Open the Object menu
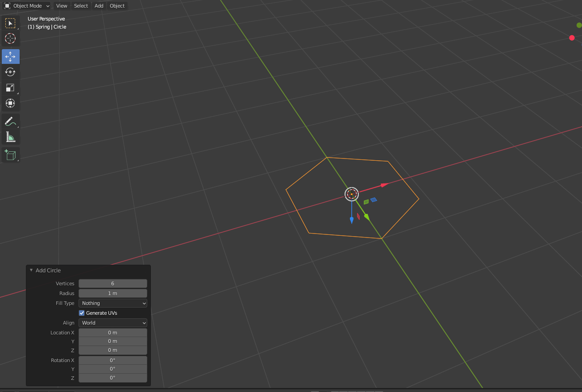The height and width of the screenshot is (392, 582). pyautogui.click(x=117, y=6)
